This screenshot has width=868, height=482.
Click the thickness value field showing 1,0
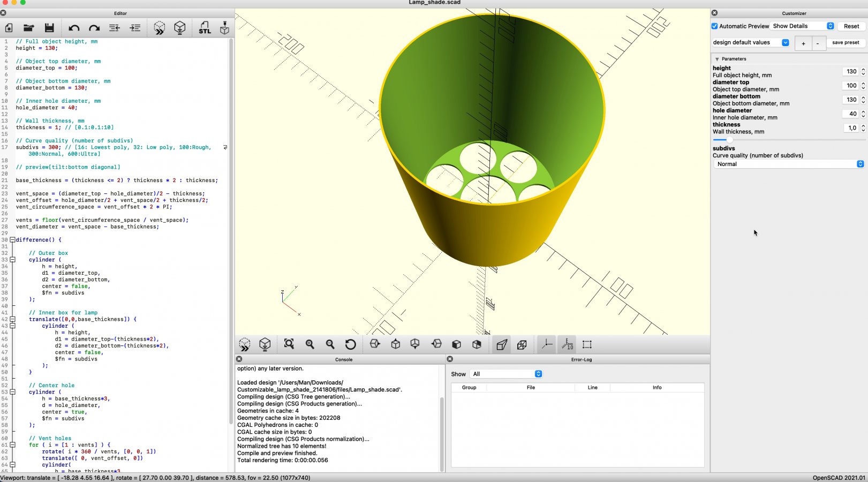click(x=850, y=128)
